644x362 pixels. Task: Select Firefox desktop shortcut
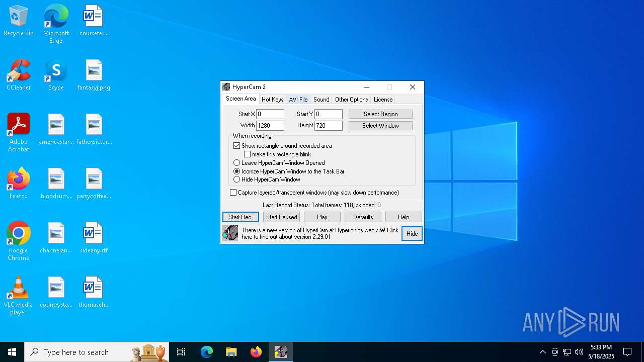[19, 184]
